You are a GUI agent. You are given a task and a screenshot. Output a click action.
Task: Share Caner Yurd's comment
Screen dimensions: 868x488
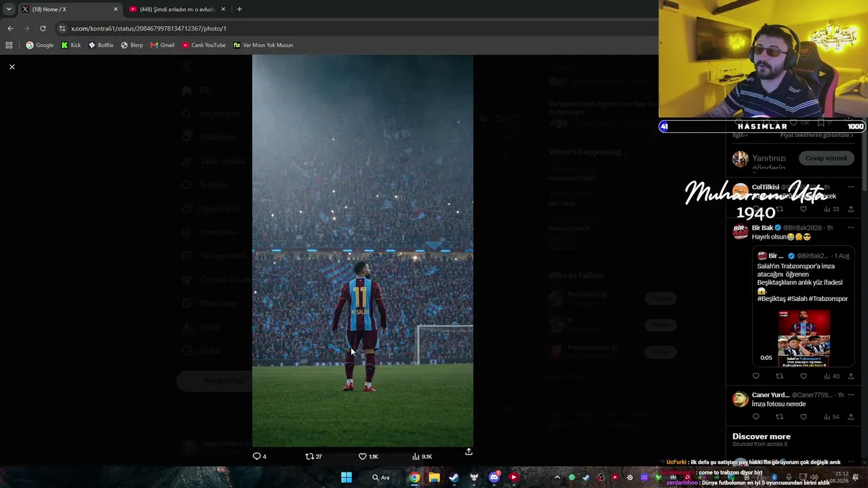851,417
